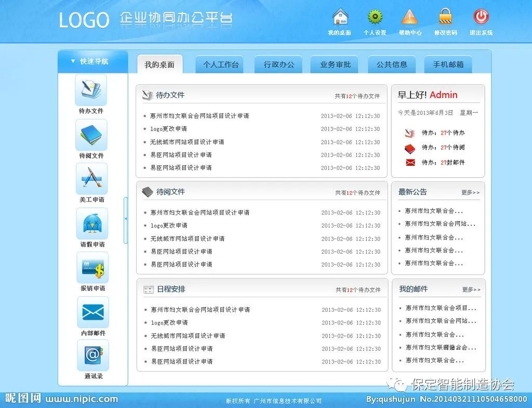The height and width of the screenshot is (408, 532).
Task: Open 帮助中心 warning triangle icon
Action: pyautogui.click(x=409, y=17)
